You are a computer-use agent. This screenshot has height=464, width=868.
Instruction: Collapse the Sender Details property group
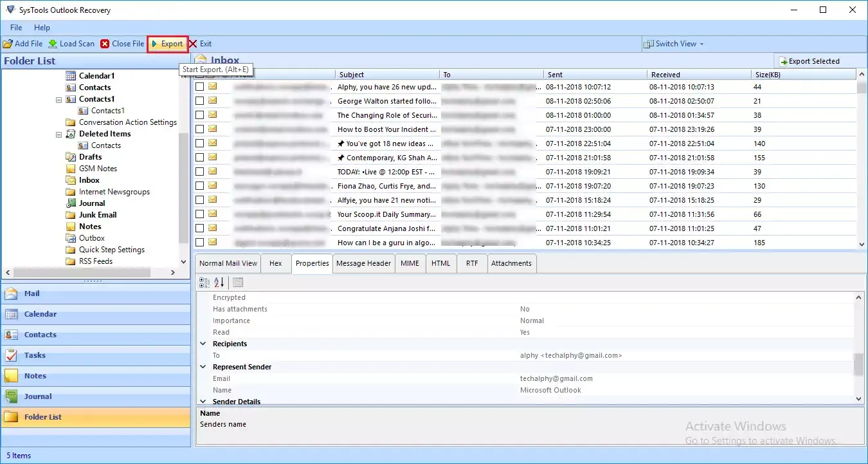(x=204, y=402)
